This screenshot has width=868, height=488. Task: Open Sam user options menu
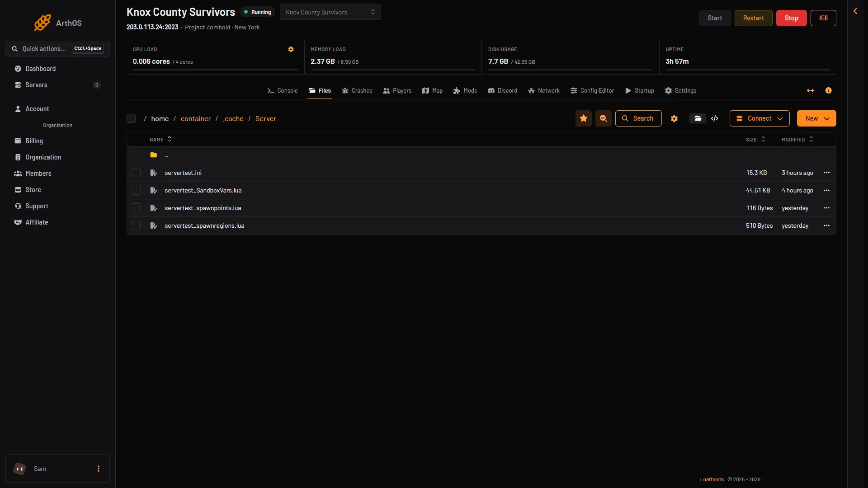point(99,469)
